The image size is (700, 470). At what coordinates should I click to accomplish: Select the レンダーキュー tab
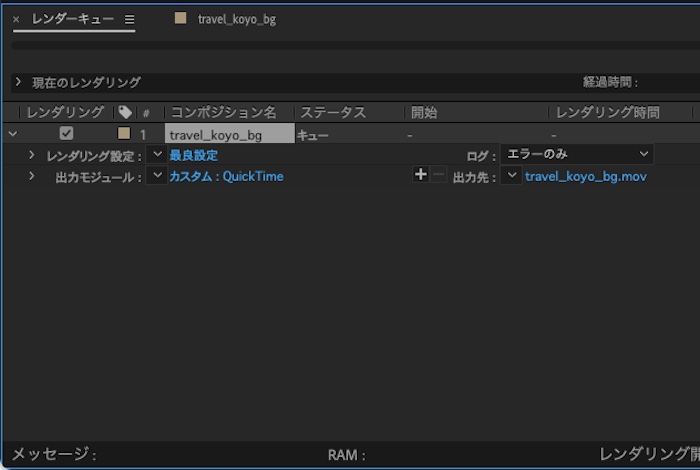pos(72,19)
